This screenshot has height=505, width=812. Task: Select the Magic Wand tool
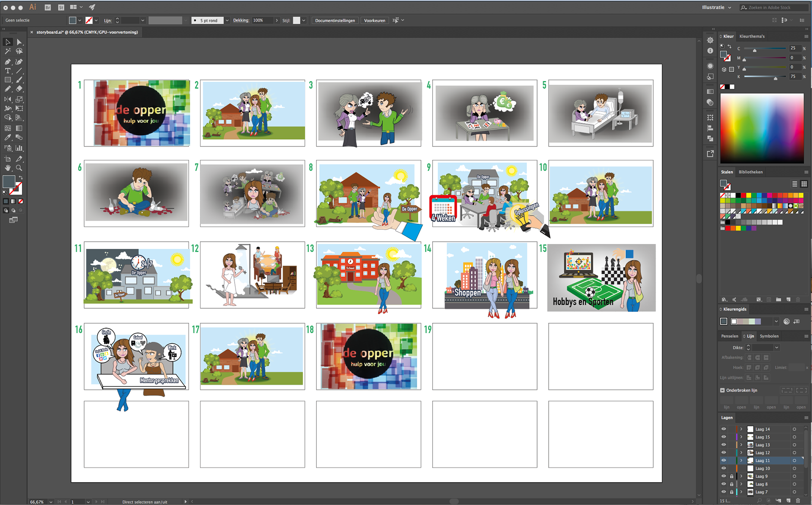point(8,51)
